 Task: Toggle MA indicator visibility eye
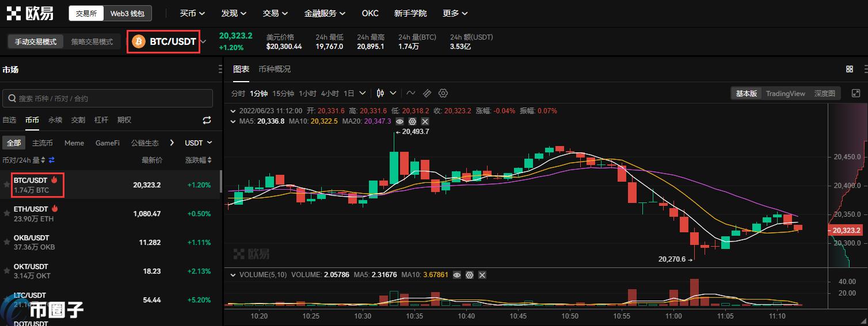pos(399,121)
